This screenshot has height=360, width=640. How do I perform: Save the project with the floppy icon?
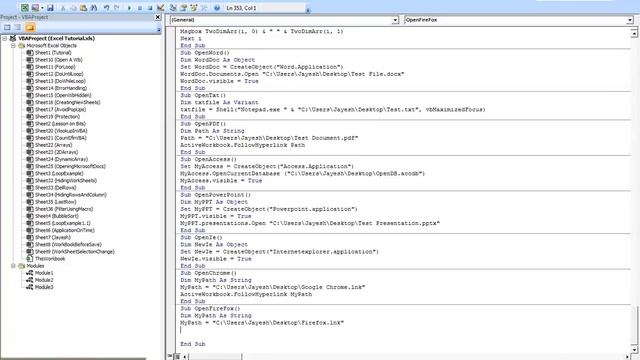(50, 8)
